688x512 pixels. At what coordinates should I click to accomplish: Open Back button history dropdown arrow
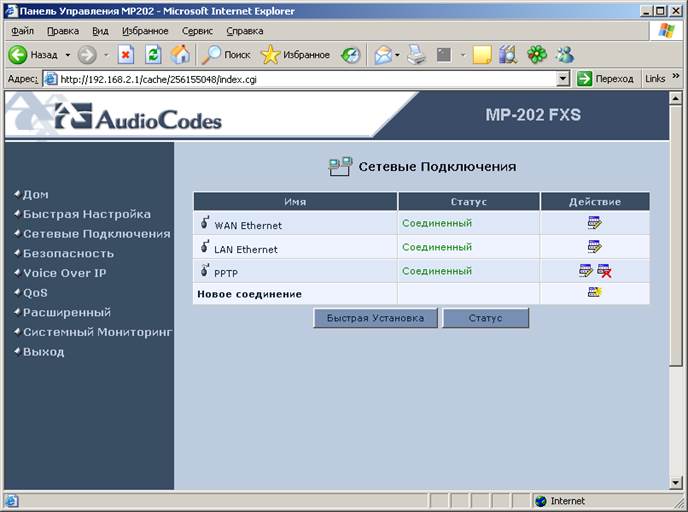point(68,55)
